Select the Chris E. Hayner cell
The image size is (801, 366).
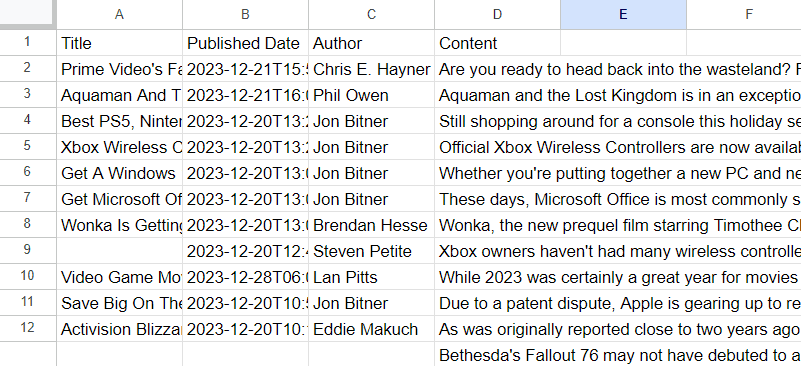371,69
